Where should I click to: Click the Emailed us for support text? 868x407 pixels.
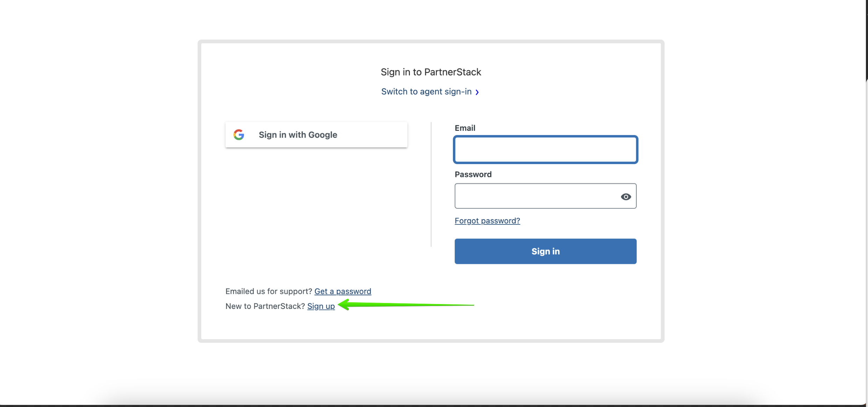tap(268, 291)
